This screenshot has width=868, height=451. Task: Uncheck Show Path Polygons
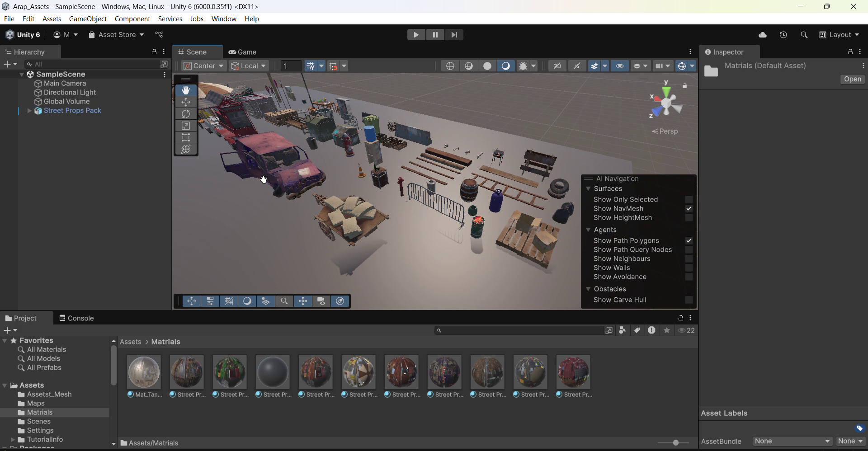point(689,240)
